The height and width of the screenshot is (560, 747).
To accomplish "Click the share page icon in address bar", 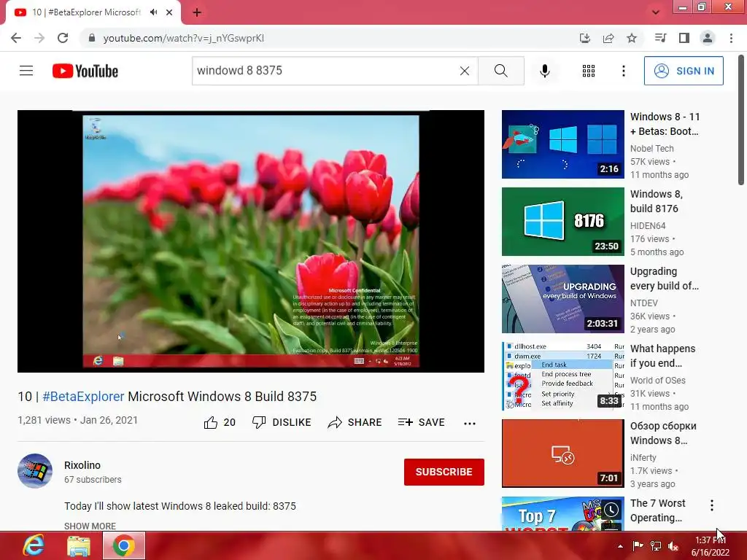I will point(608,38).
